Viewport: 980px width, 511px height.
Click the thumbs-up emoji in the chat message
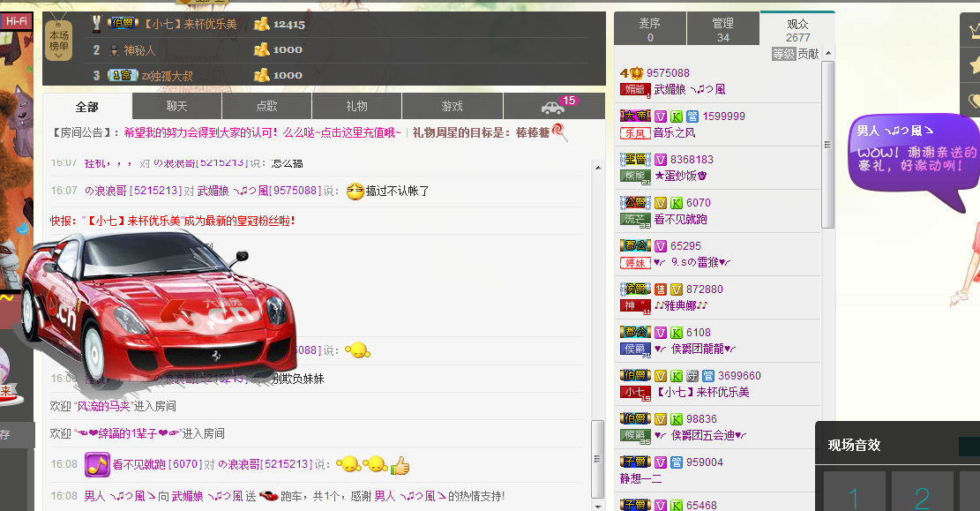tap(400, 465)
